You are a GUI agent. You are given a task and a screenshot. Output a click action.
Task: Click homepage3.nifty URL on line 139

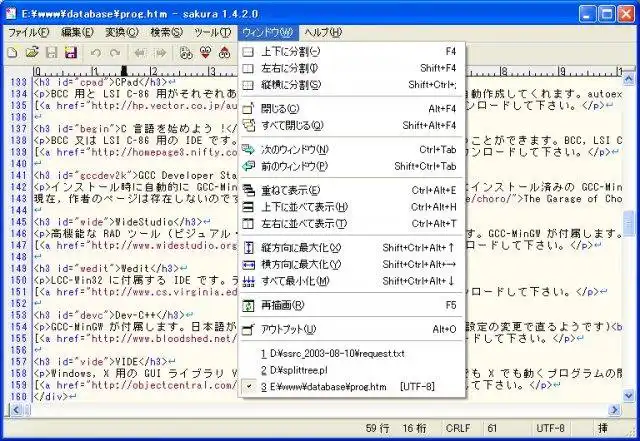[164, 152]
